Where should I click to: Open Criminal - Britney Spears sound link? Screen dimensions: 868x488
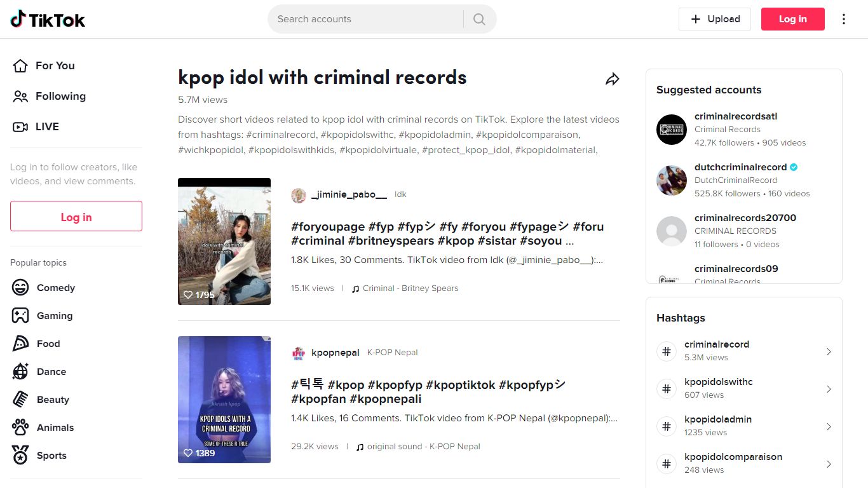pyautogui.click(x=410, y=288)
